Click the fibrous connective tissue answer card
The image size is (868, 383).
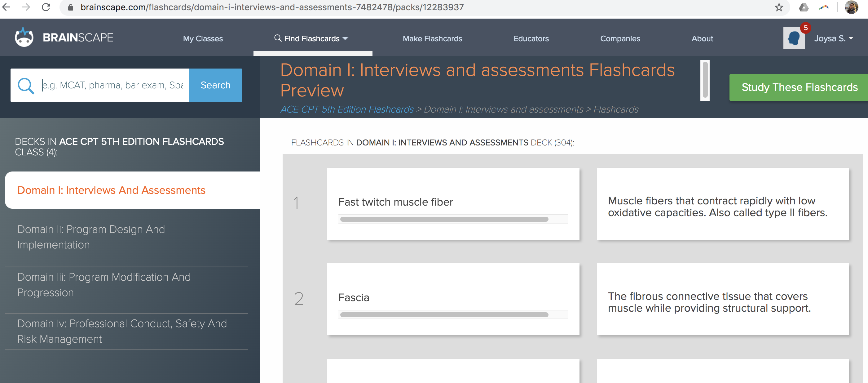pyautogui.click(x=722, y=299)
